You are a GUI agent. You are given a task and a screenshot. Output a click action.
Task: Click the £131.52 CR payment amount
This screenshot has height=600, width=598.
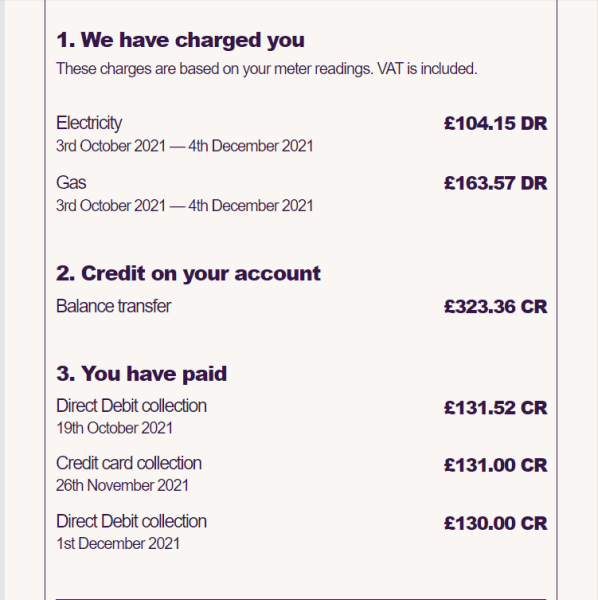tap(495, 408)
